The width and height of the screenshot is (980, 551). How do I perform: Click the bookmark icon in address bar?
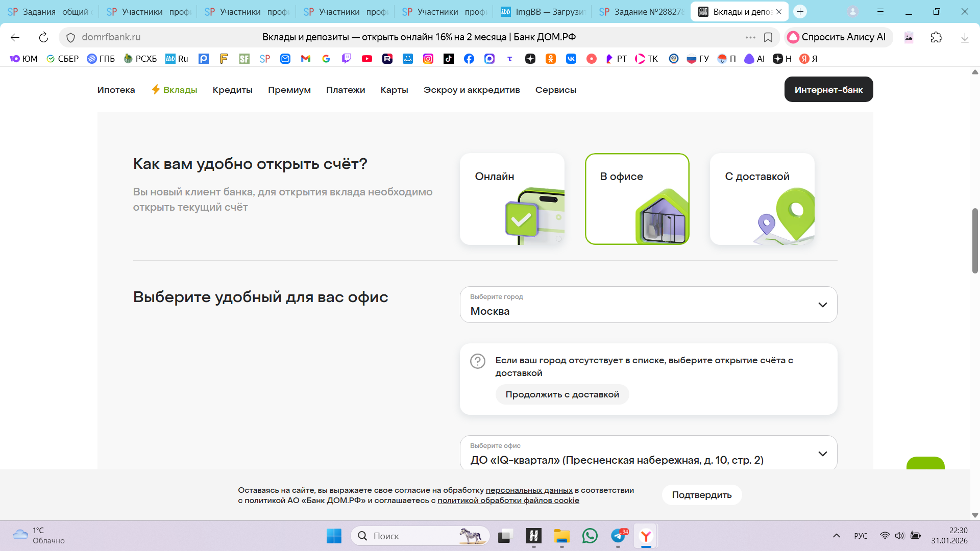[768, 37]
